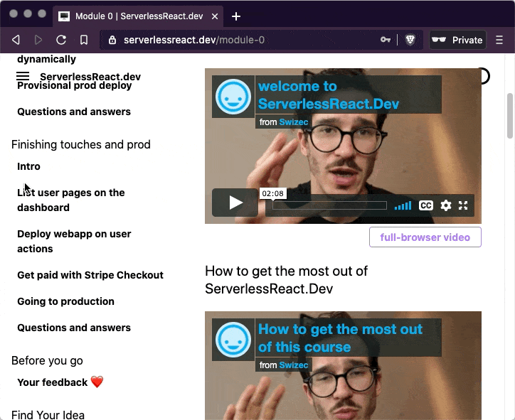Adjust the welcome video volume bars

403,205
